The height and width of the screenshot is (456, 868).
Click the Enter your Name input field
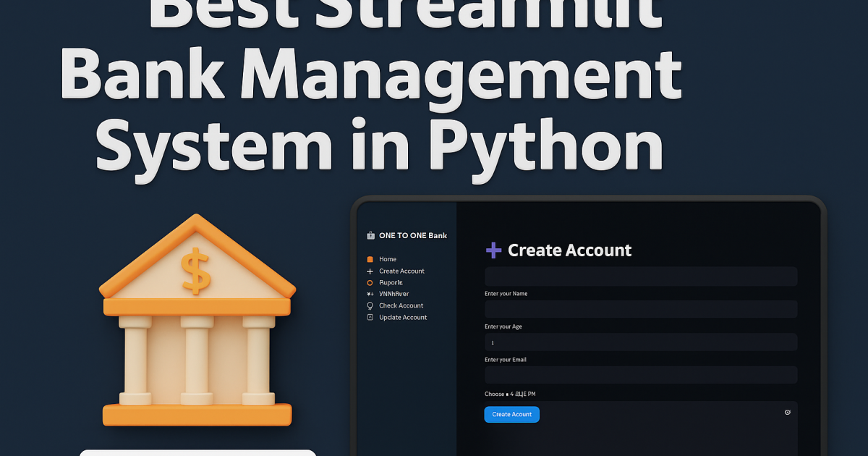coord(641,308)
